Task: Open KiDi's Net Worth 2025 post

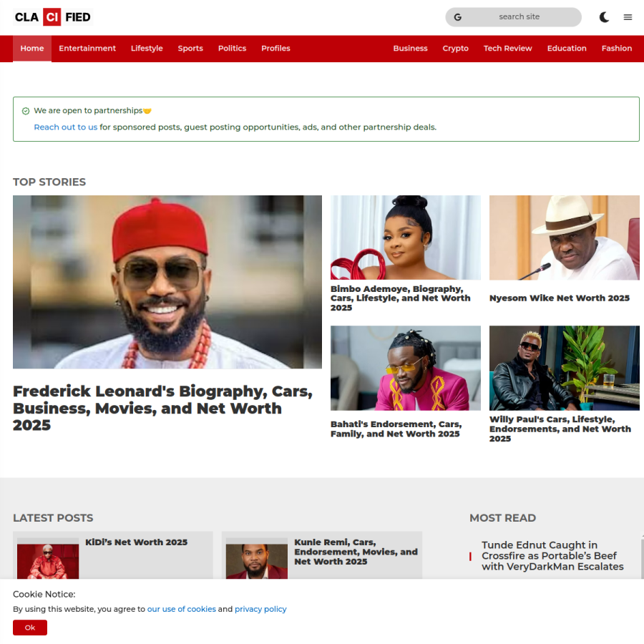Action: [137, 542]
